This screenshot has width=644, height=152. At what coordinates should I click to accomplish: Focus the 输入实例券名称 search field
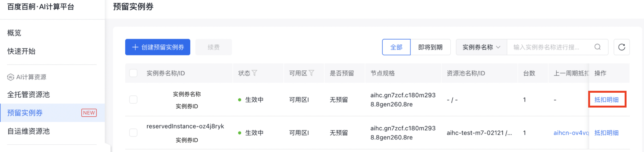tap(549, 47)
